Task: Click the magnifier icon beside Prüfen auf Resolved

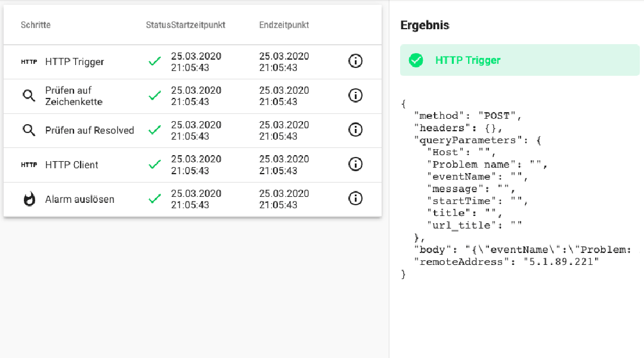Action: coord(29,130)
